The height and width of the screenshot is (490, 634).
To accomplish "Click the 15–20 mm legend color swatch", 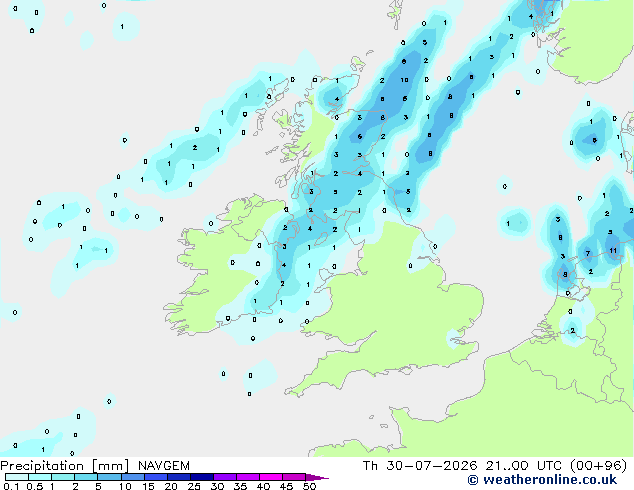I will [x=156, y=477].
